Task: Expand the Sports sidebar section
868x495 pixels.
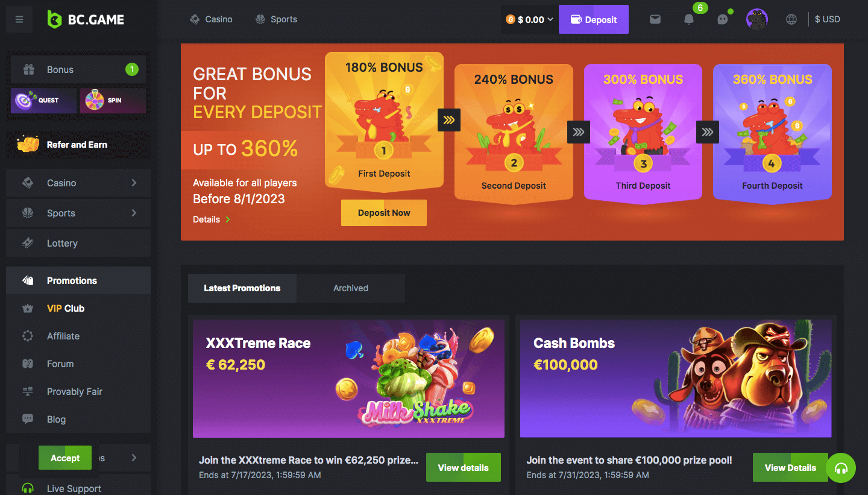Action: (x=78, y=213)
